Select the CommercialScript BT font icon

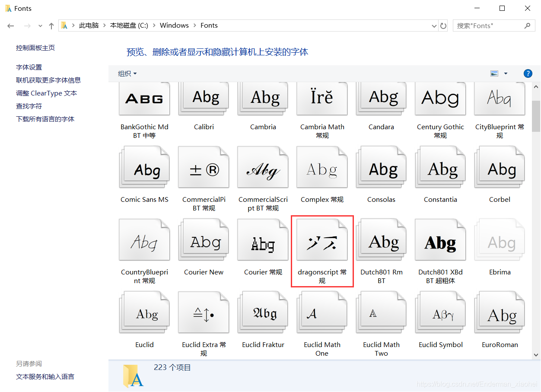click(x=263, y=167)
